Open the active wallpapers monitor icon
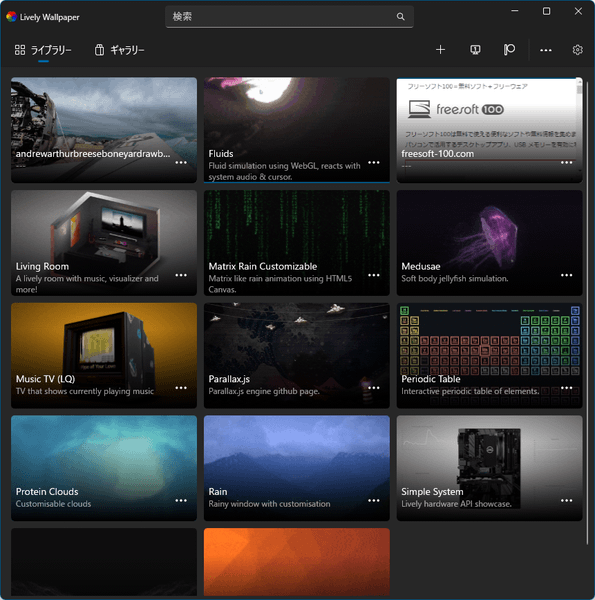595x600 pixels. pyautogui.click(x=475, y=50)
